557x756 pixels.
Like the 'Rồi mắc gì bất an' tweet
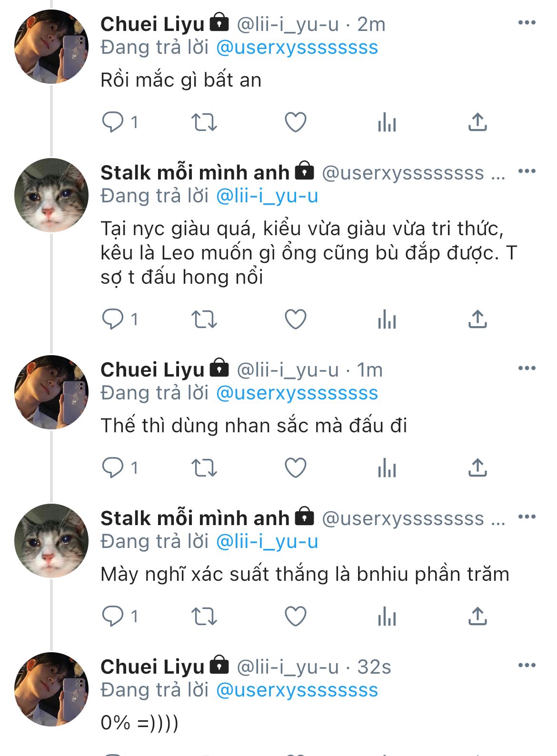[x=295, y=122]
